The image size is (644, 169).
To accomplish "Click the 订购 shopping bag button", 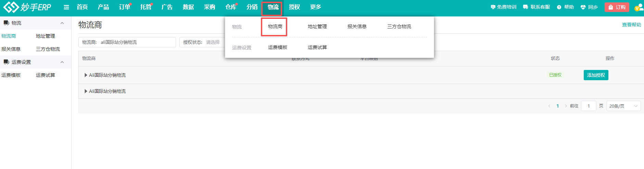I will coord(617,7).
